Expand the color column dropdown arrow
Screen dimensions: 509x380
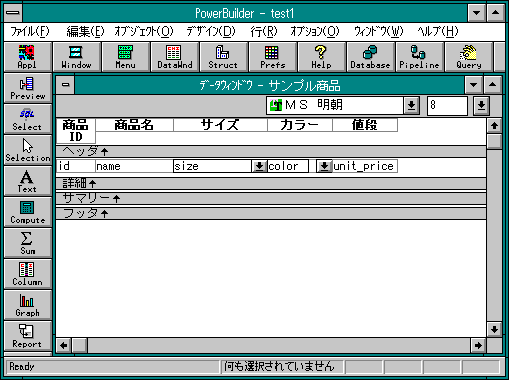tap(324, 166)
